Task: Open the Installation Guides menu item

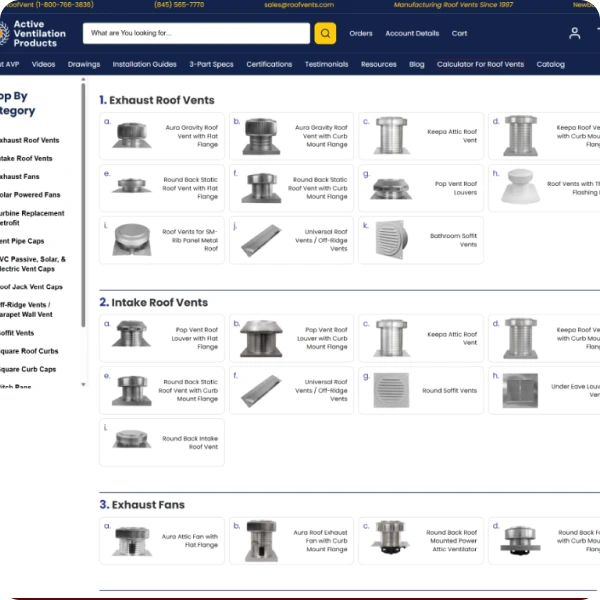Action: pos(144,64)
